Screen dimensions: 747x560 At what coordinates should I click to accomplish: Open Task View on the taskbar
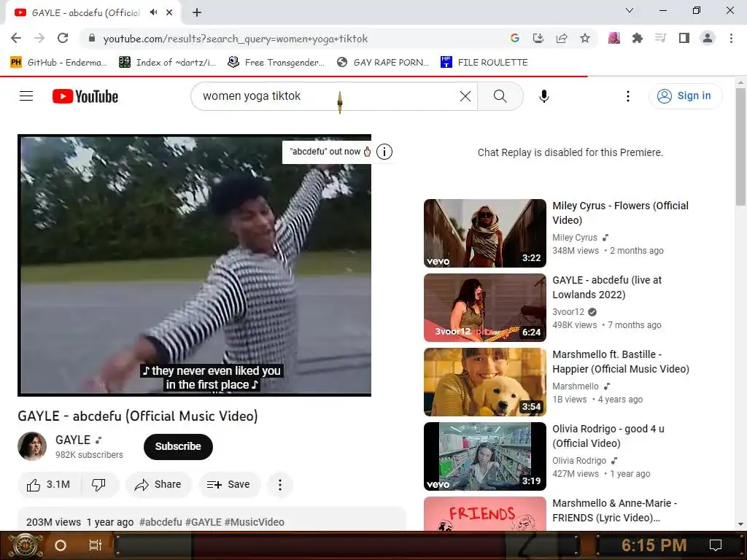[x=96, y=545]
